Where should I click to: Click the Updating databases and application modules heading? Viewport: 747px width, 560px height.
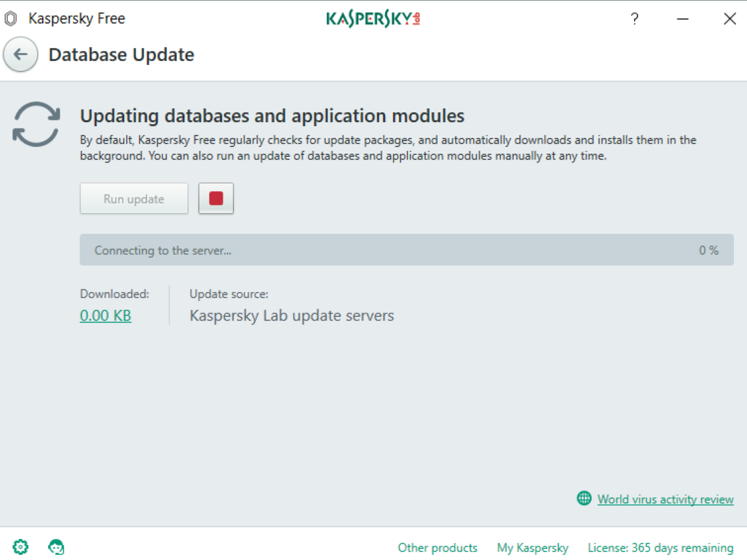pos(272,116)
